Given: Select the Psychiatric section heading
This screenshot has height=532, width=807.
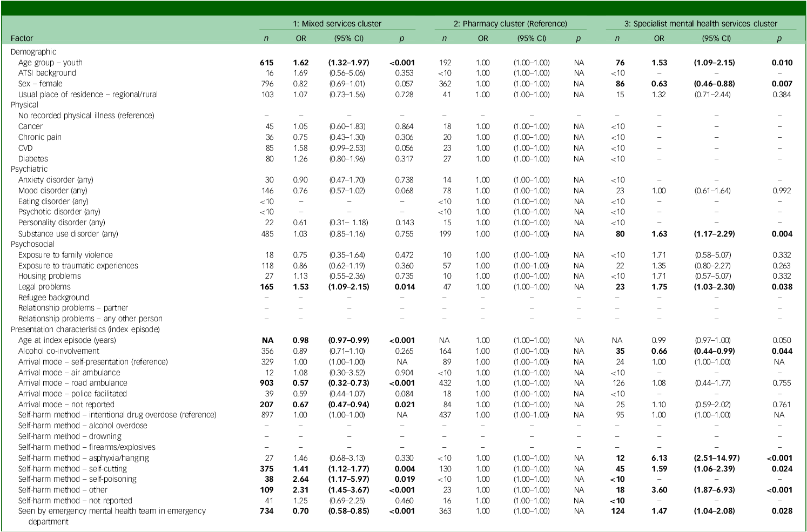Looking at the screenshot, I should click(x=29, y=169).
